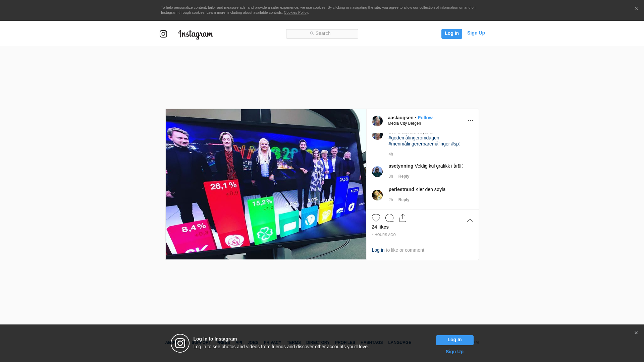The width and height of the screenshot is (644, 362).
Task: Click the Search input field
Action: (x=322, y=34)
